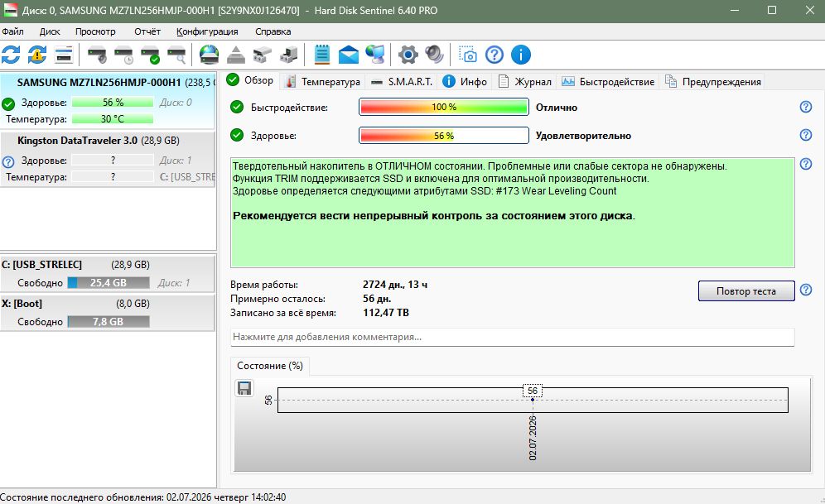Screen dimensions: 825x504
Task: Click the disk with green checkmark toolbar icon
Action: (x=150, y=55)
